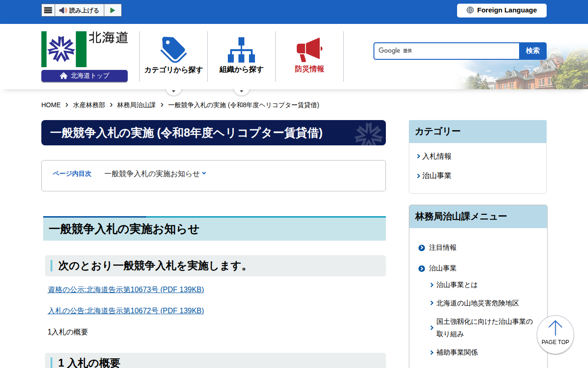The image size is (588, 368).
Task: Start read-aloud with the green play icon
Action: pos(113,10)
